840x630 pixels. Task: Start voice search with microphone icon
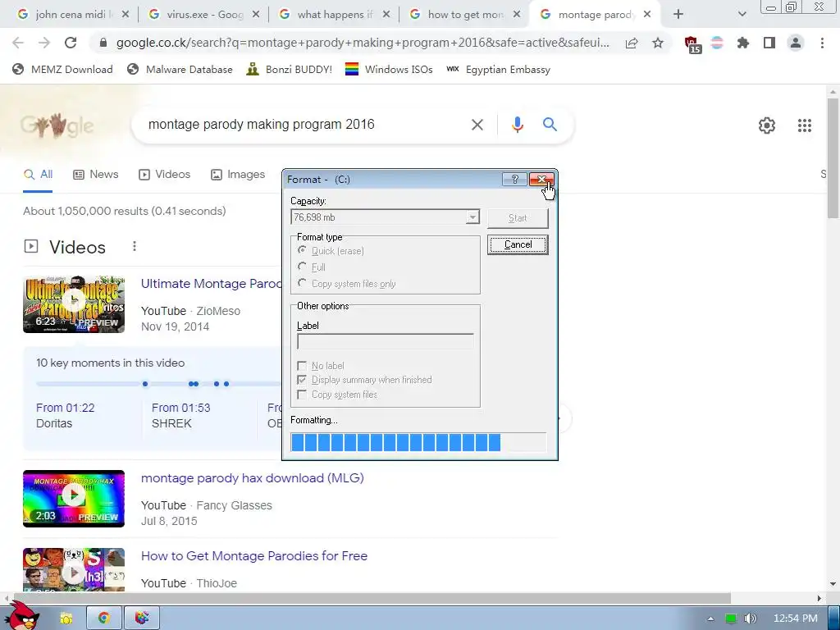pyautogui.click(x=518, y=125)
